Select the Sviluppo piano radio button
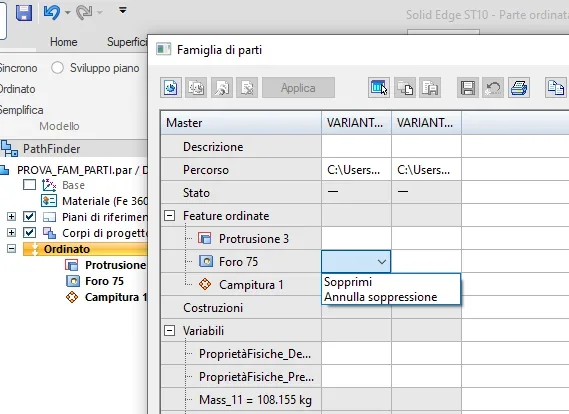 click(x=57, y=67)
